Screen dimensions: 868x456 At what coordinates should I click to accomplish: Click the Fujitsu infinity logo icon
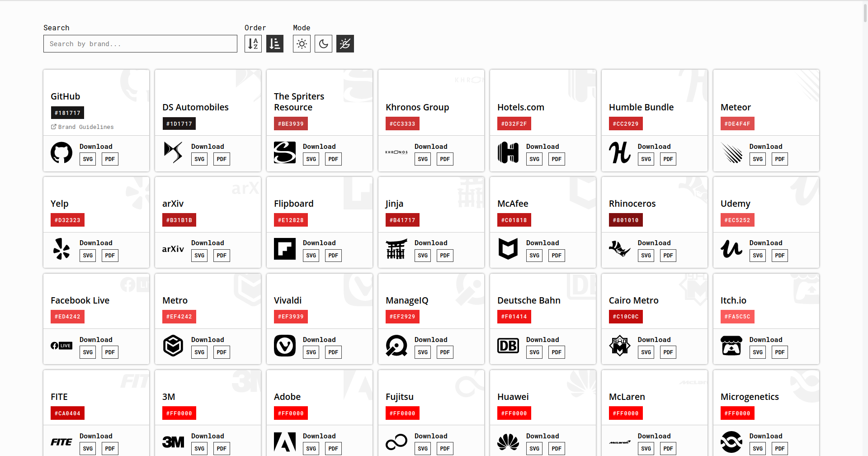point(396,442)
